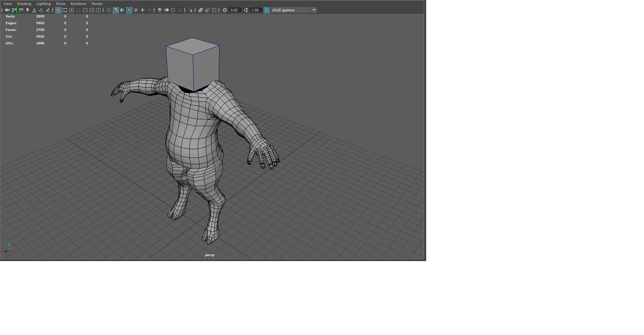This screenshot has height=335, width=644.
Task: Click the persp camera name label
Action: pyautogui.click(x=210, y=255)
